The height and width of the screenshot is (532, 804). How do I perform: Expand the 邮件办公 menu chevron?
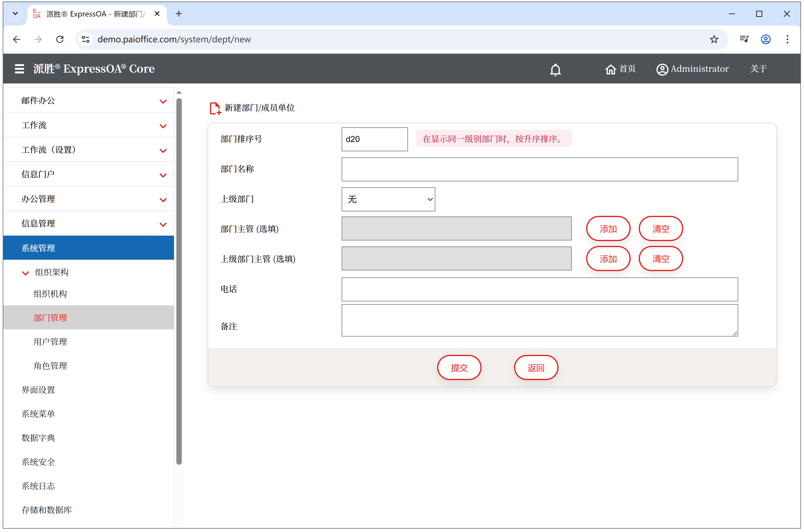(163, 101)
